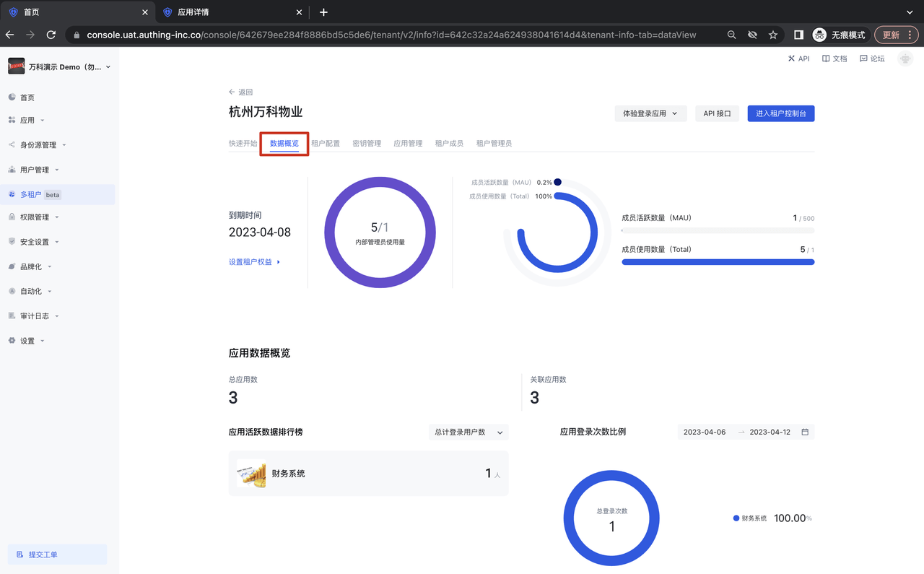
Task: Click the user avatar icon at top right
Action: pyautogui.click(x=905, y=58)
